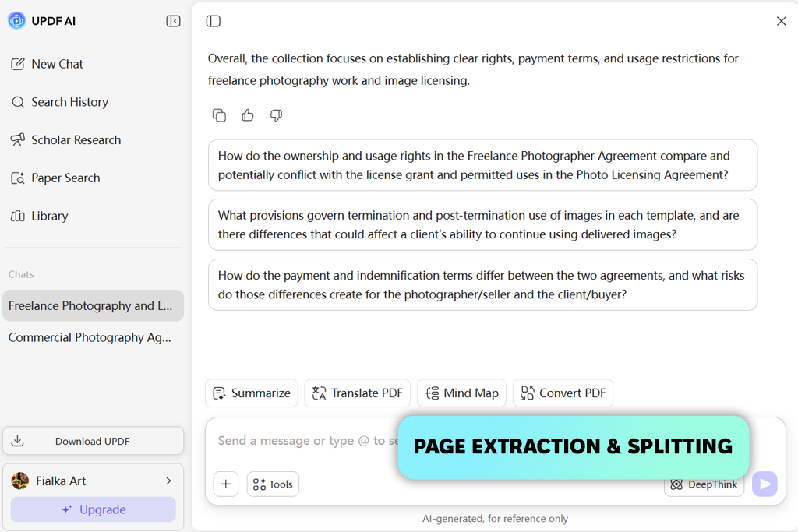Click Translate PDF quick action
798x532 pixels.
click(357, 393)
